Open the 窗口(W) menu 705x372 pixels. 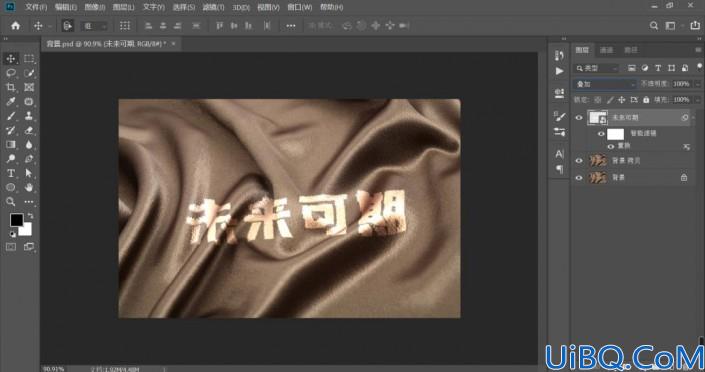(299, 7)
